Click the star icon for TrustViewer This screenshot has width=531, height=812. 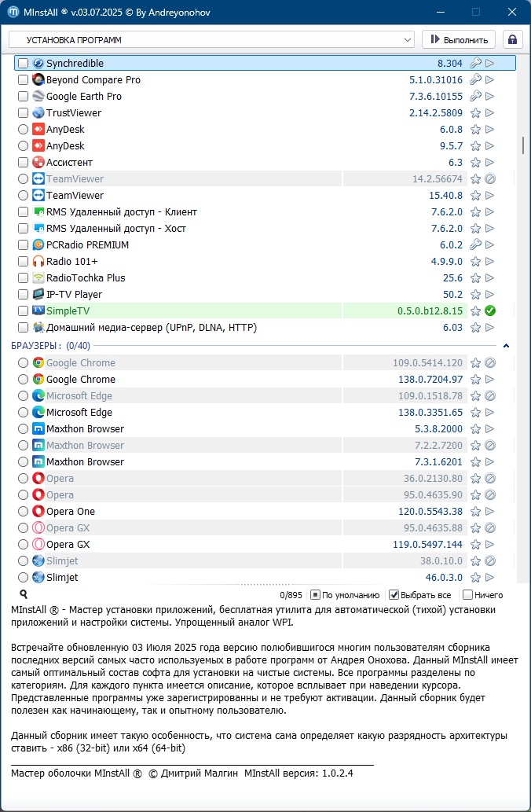[475, 113]
